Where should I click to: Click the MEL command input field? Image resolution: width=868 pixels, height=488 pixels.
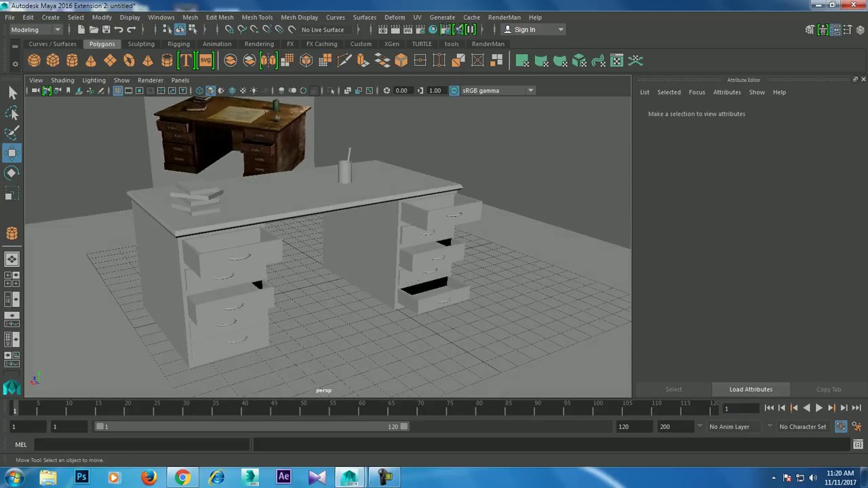142,445
